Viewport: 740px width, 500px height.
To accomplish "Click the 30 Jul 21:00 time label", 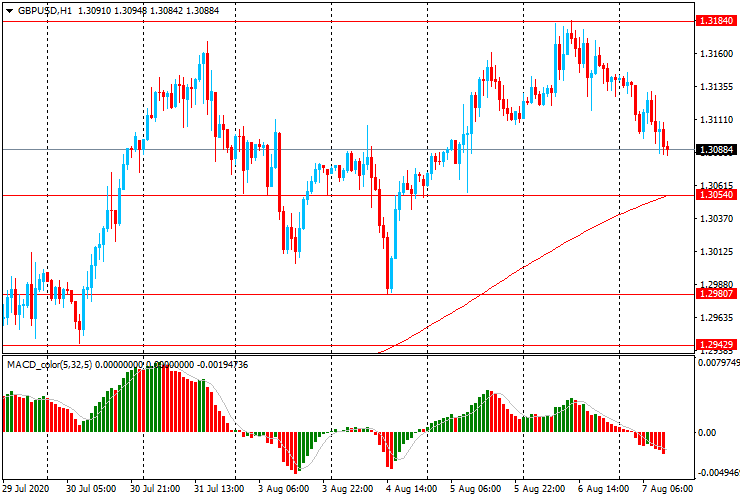I will 155,488.
